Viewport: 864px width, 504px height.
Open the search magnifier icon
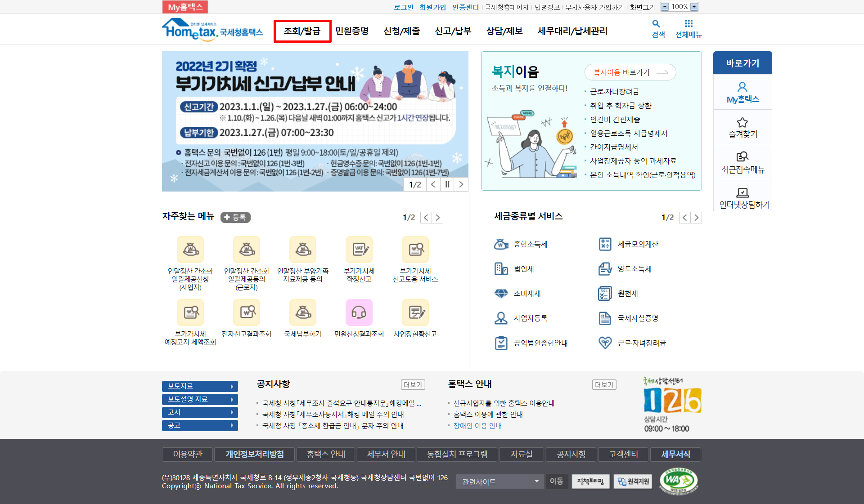(x=656, y=24)
